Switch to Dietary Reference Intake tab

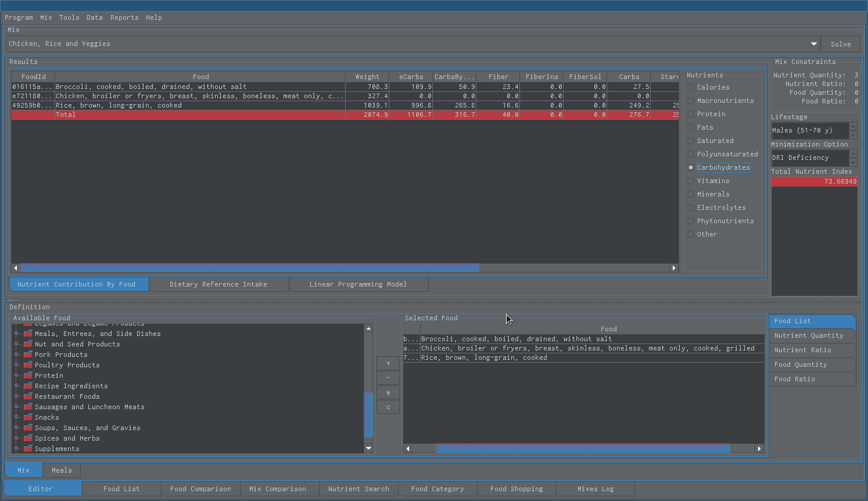pyautogui.click(x=218, y=284)
